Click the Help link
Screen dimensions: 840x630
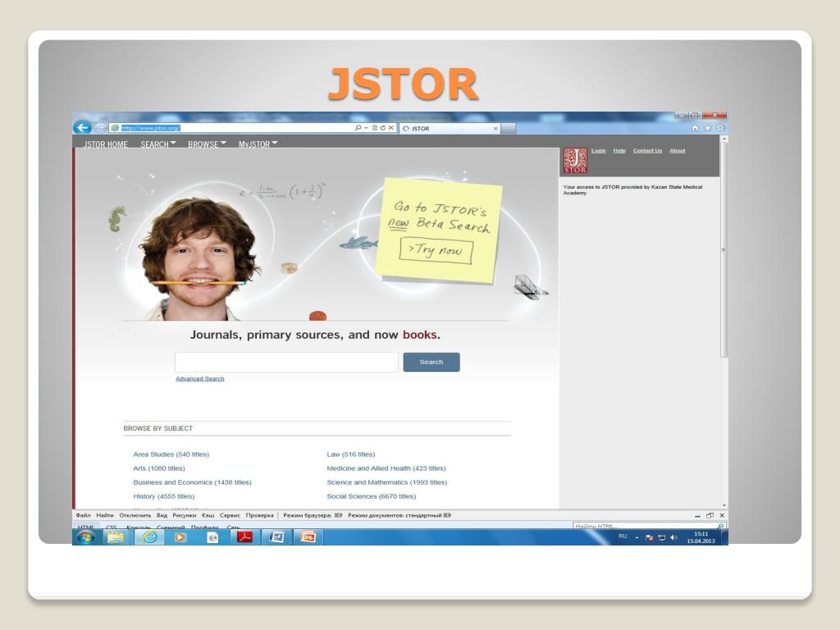tap(619, 151)
